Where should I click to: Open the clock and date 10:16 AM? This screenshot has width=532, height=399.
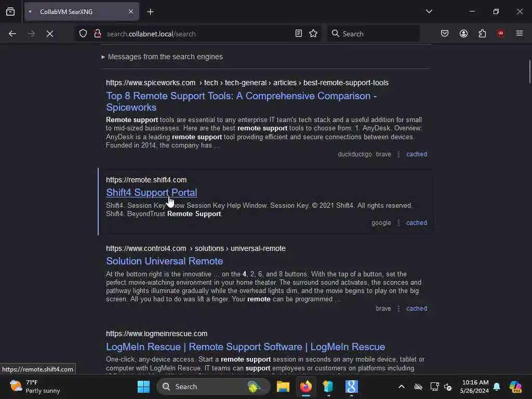pyautogui.click(x=474, y=387)
